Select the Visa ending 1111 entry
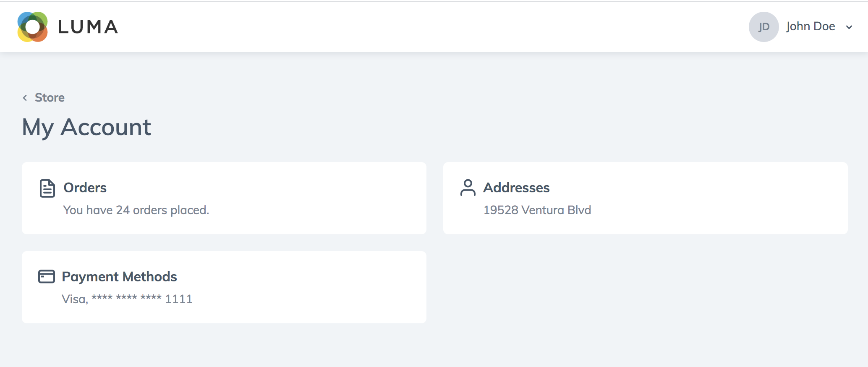Screen dimensions: 868x367 pos(127,299)
